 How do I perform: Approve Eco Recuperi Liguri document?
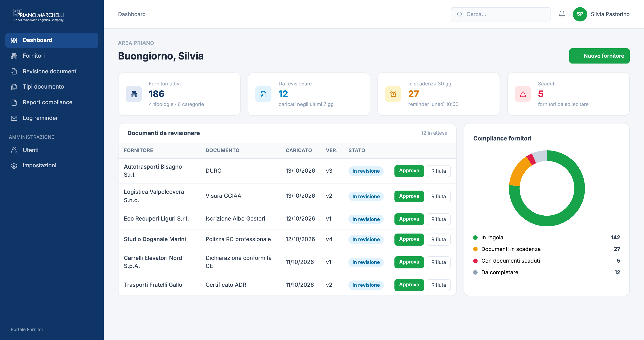(x=409, y=219)
